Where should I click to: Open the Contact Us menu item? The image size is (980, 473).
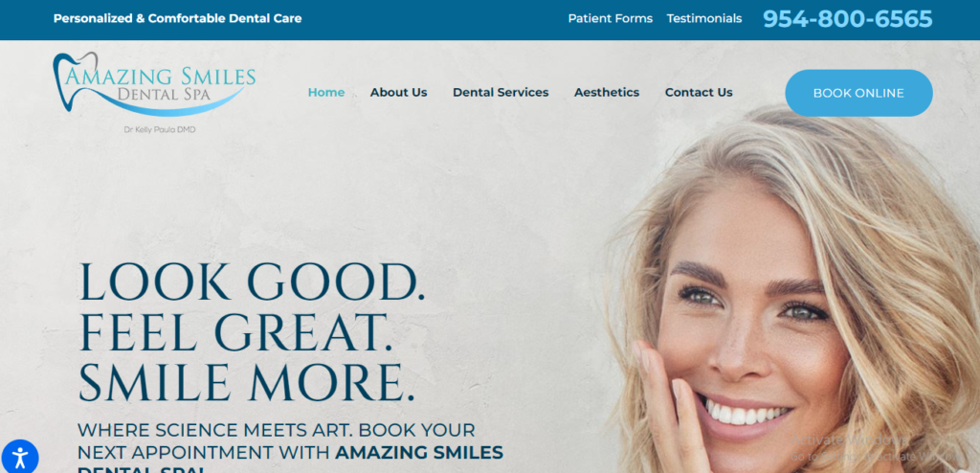pyautogui.click(x=699, y=93)
